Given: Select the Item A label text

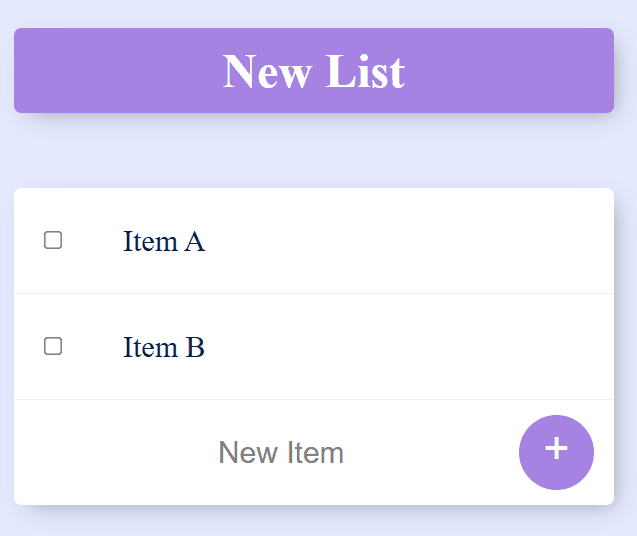Looking at the screenshot, I should [164, 242].
